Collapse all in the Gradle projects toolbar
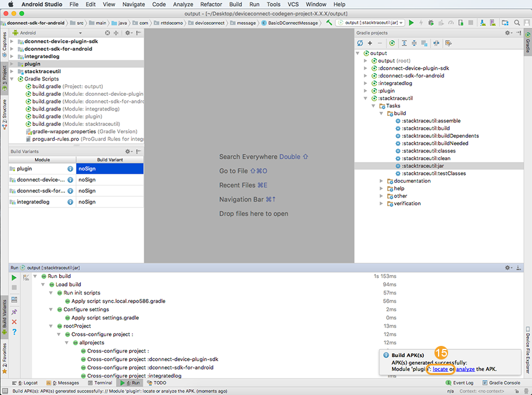The height and width of the screenshot is (395, 532). click(414, 43)
